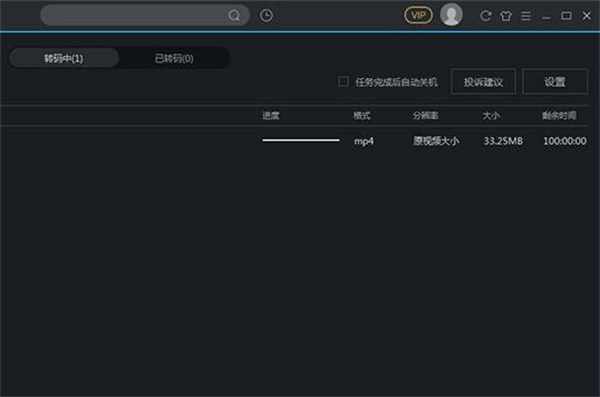Viewport: 600px width, 397px height.
Task: Switch to 已转码(0) tab
Action: (x=174, y=58)
